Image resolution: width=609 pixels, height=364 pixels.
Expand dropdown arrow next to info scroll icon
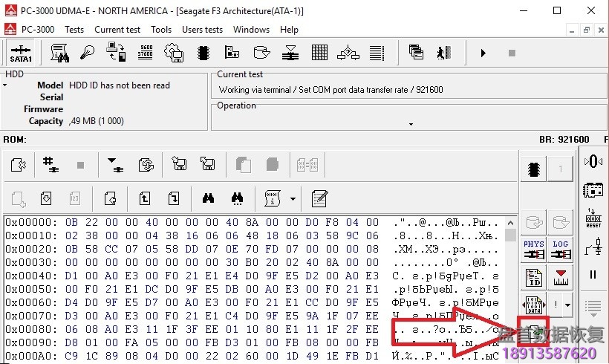(293, 198)
